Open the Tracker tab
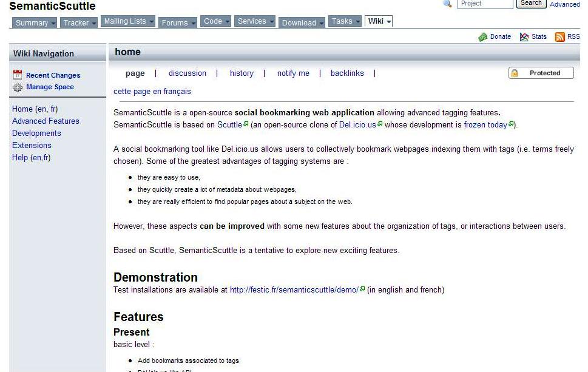 [79, 23]
